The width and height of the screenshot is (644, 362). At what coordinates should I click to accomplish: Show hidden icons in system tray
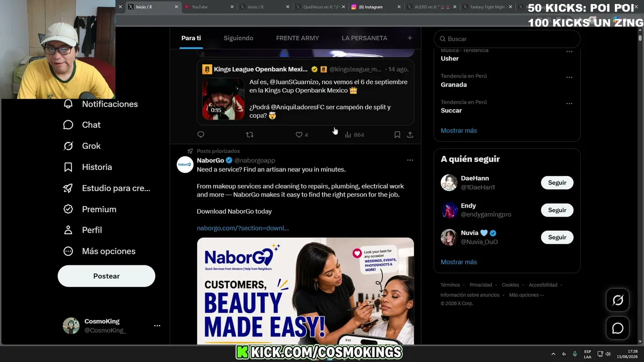coord(553,354)
